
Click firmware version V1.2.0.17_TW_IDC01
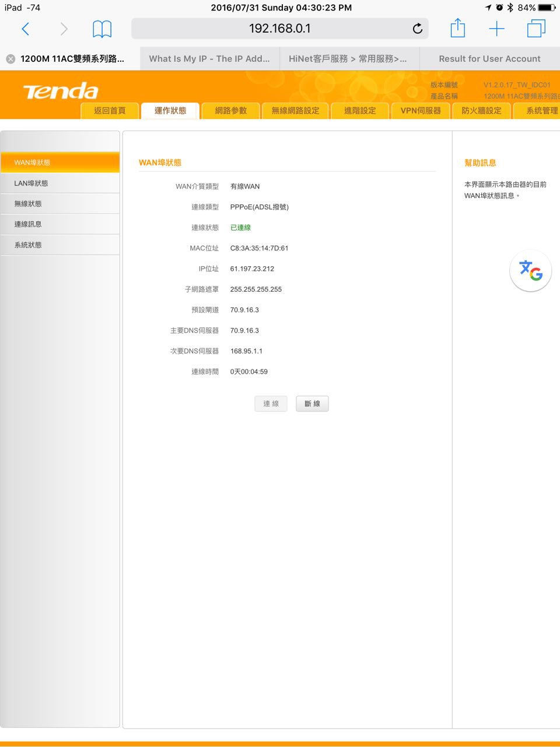pyautogui.click(x=517, y=85)
